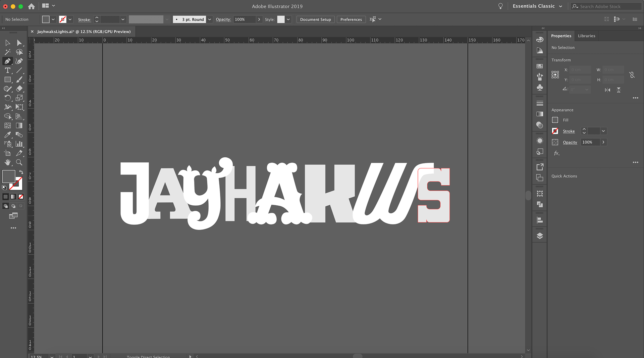
Task: Select the Gradient tool
Action: (19, 125)
